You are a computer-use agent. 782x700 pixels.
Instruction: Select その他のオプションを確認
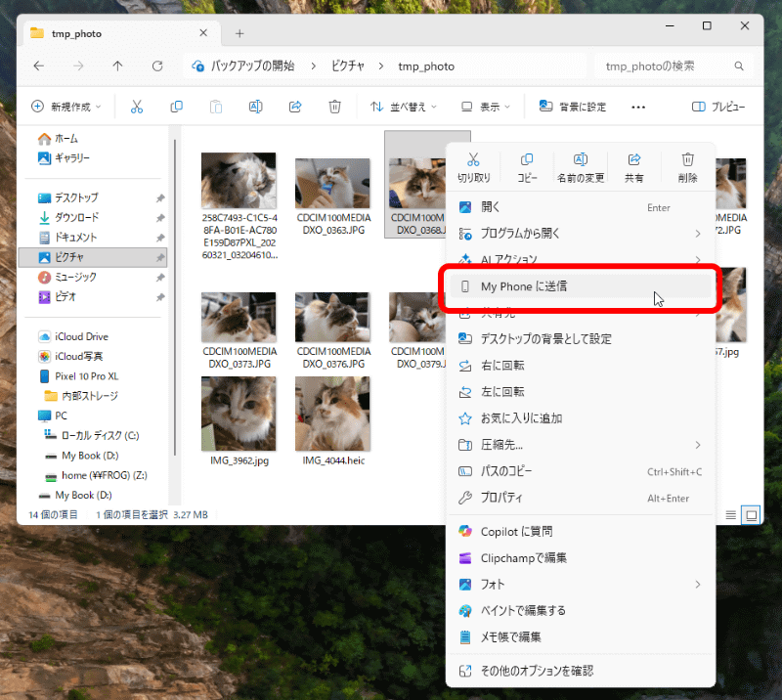tap(581, 671)
